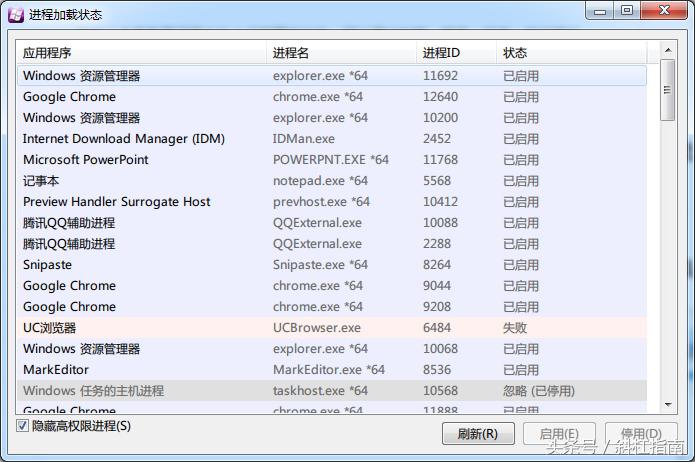Sort by the 进程ID column header
The width and height of the screenshot is (695, 462).
tap(457, 53)
